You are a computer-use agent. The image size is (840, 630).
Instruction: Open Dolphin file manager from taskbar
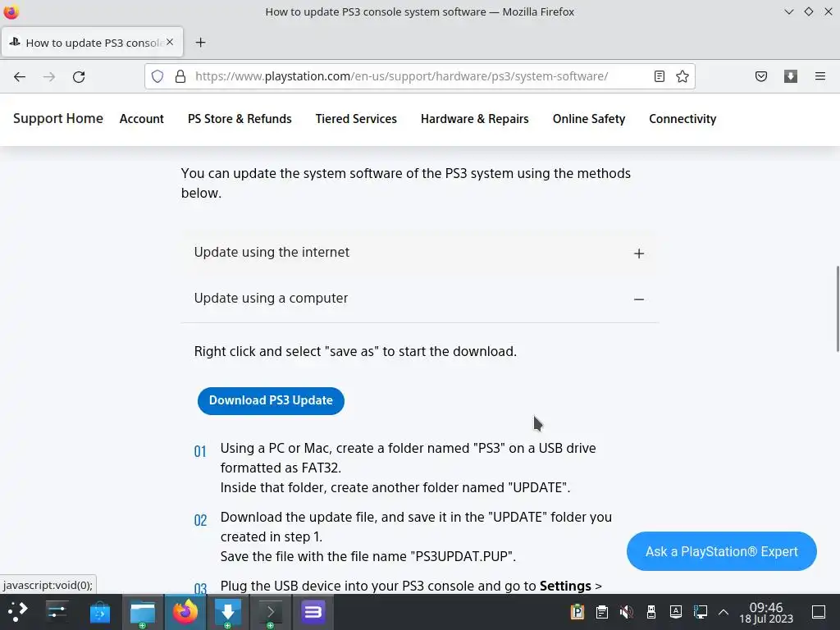click(x=143, y=612)
